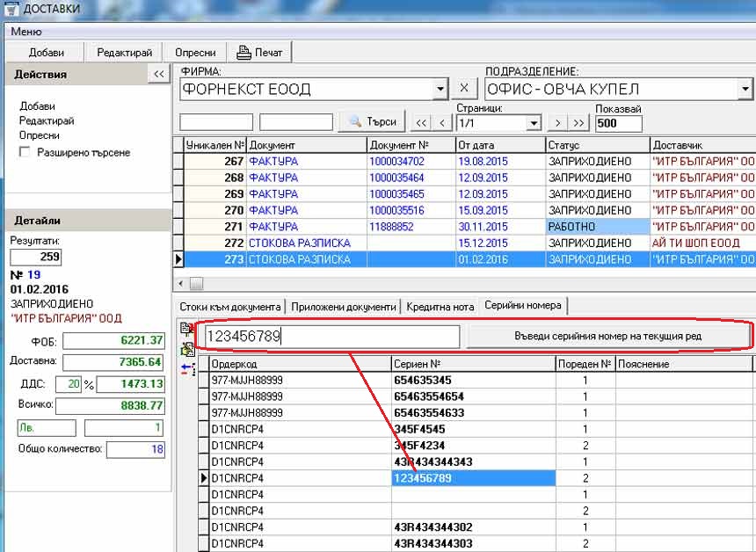Viewport: 756px width, 552px height.
Task: Click the blue-red arrows list icon
Action: pos(188,370)
